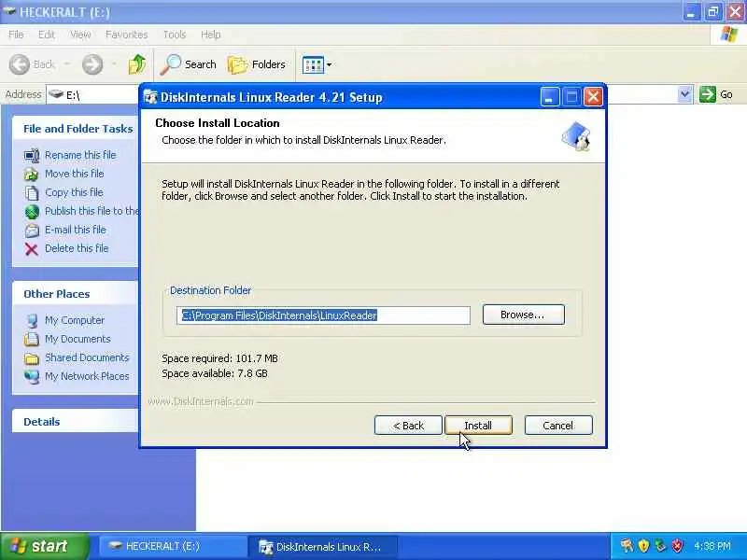Click the Safely Remove Hardware tray icon

[660, 546]
